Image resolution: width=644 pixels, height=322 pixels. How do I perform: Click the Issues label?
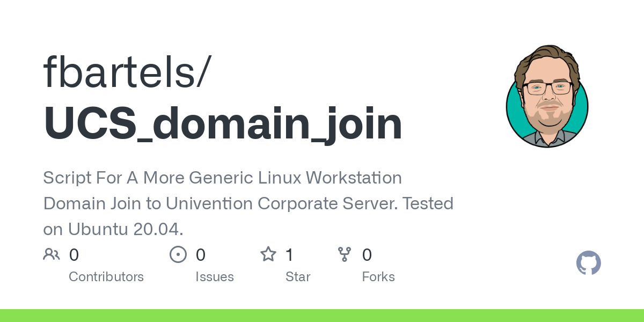coord(215,277)
